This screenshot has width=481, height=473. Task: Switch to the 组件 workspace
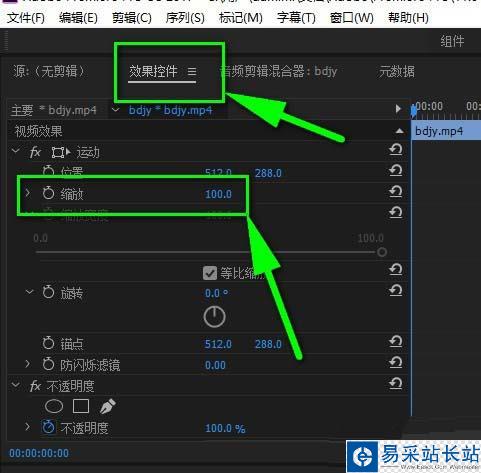[x=452, y=41]
